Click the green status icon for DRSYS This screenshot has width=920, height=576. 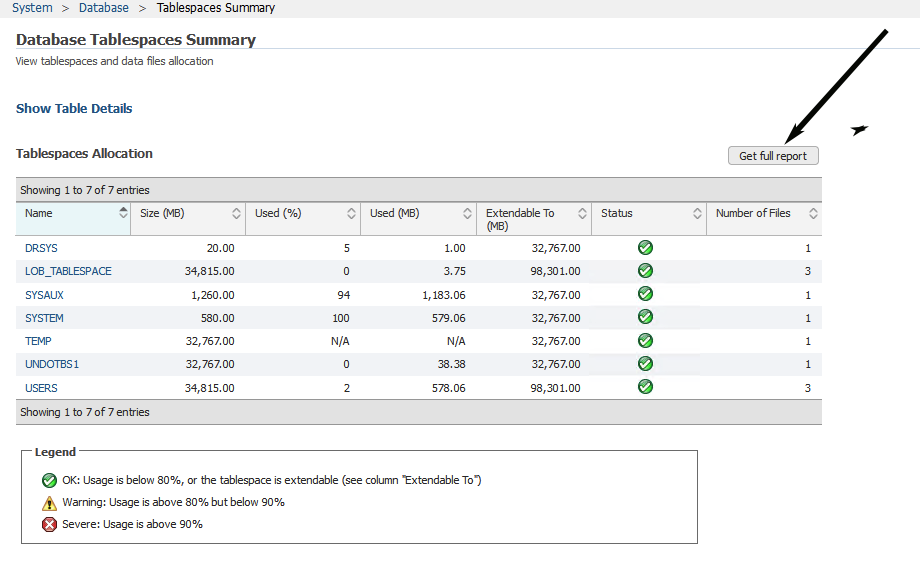pyautogui.click(x=645, y=247)
